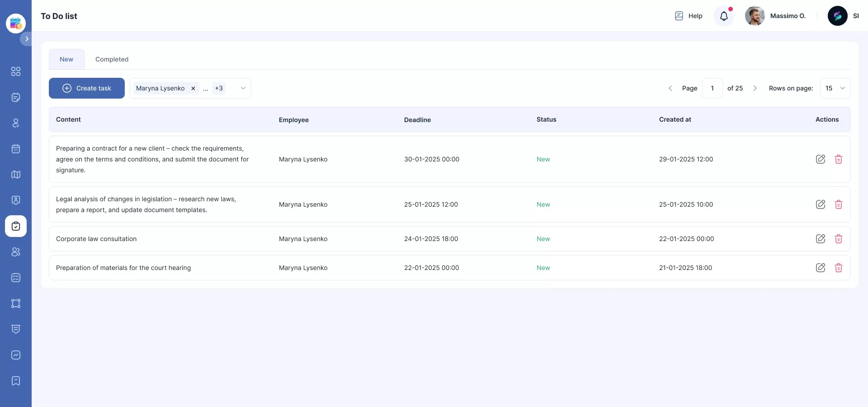Switch to the Completed tab
868x407 pixels.
[x=112, y=59]
